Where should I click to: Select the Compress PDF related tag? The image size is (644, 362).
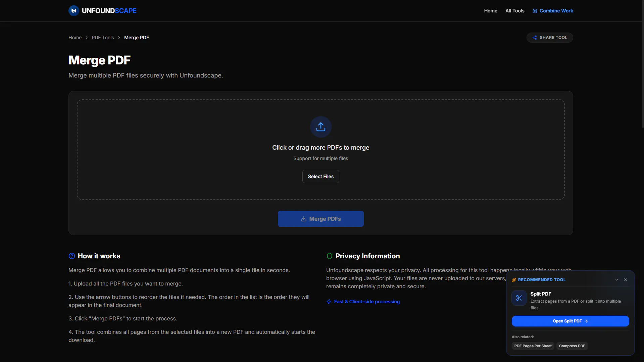point(572,346)
